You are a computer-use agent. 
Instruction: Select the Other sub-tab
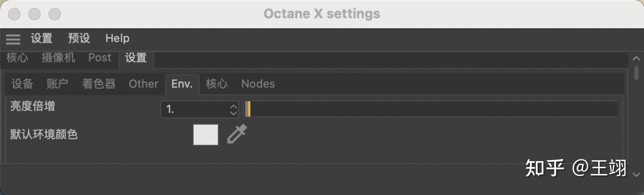click(x=143, y=84)
